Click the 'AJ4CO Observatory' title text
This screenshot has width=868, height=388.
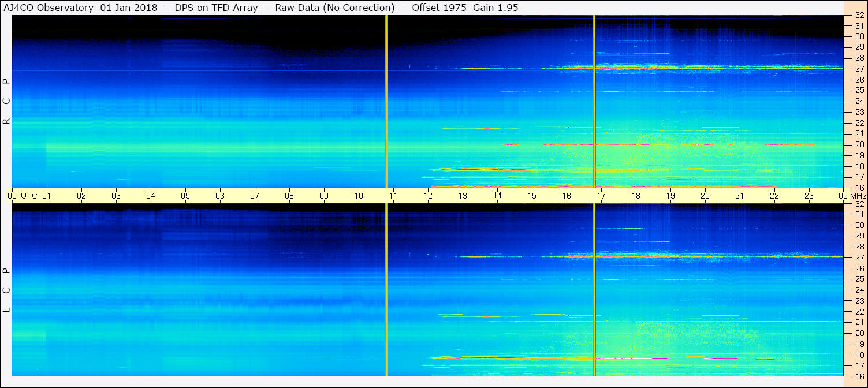(50, 8)
